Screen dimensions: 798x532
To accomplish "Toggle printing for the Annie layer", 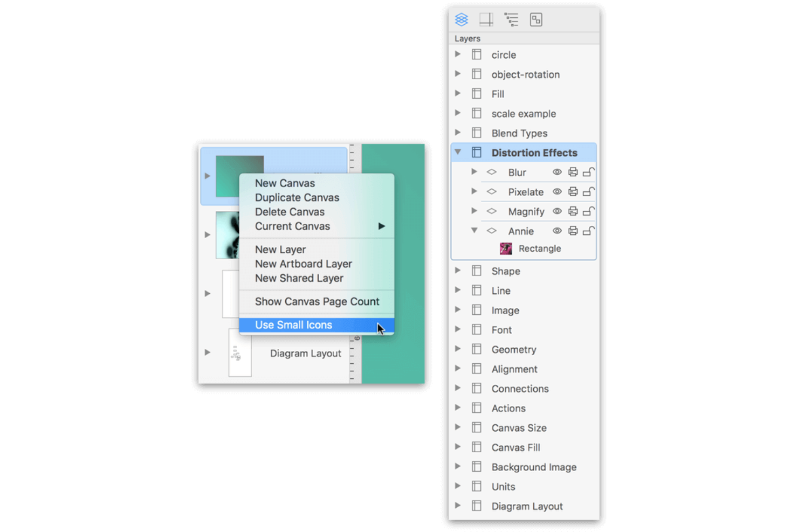I will pyautogui.click(x=573, y=231).
